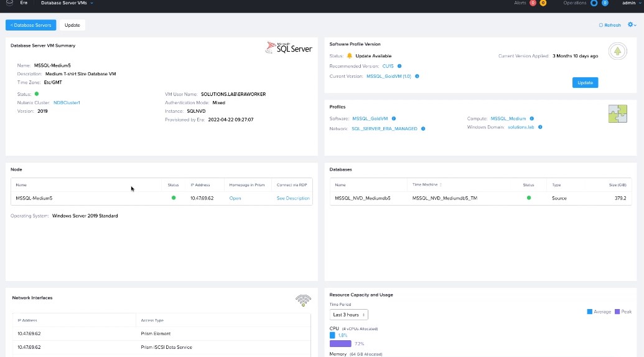Show info for CU15 recommended version

pyautogui.click(x=399, y=66)
